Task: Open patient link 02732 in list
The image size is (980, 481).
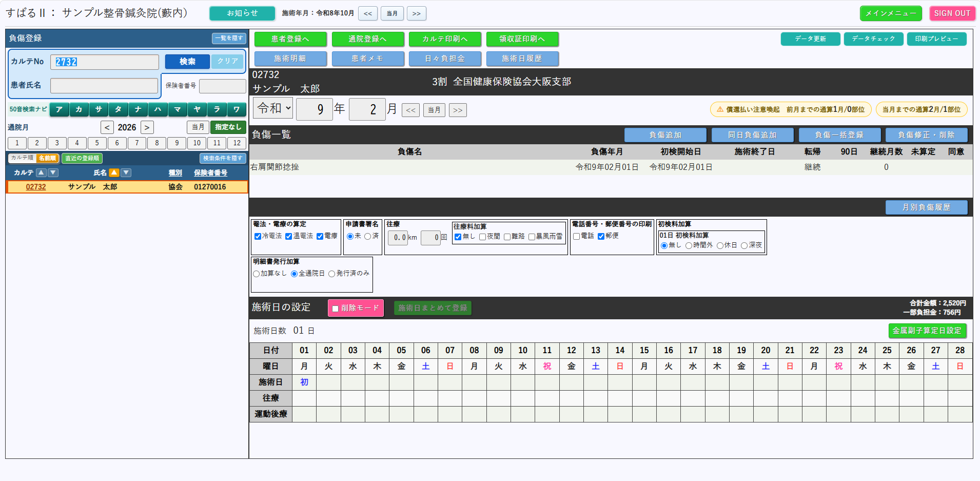Action: coord(36,187)
